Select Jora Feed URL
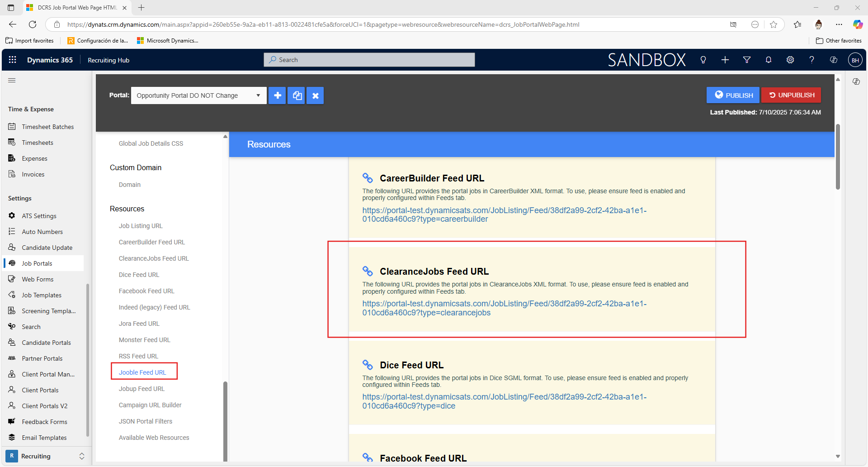The width and height of the screenshot is (868, 467). pyautogui.click(x=139, y=324)
